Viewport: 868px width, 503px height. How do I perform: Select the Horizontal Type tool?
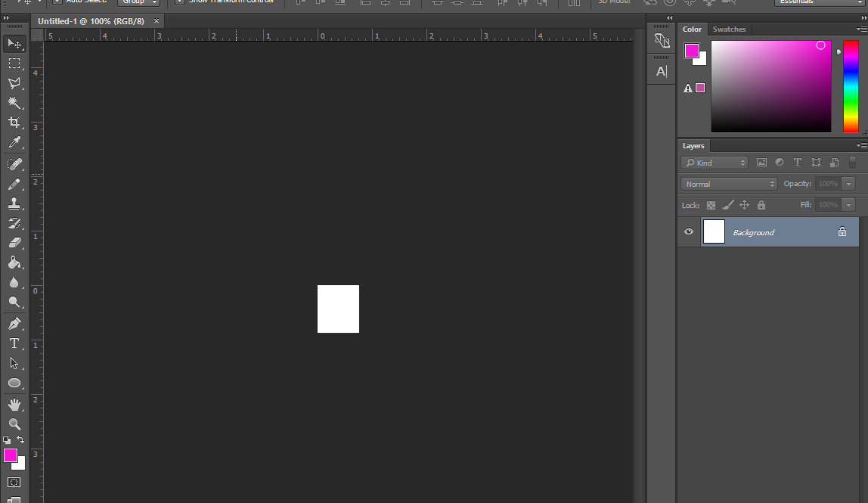click(14, 343)
